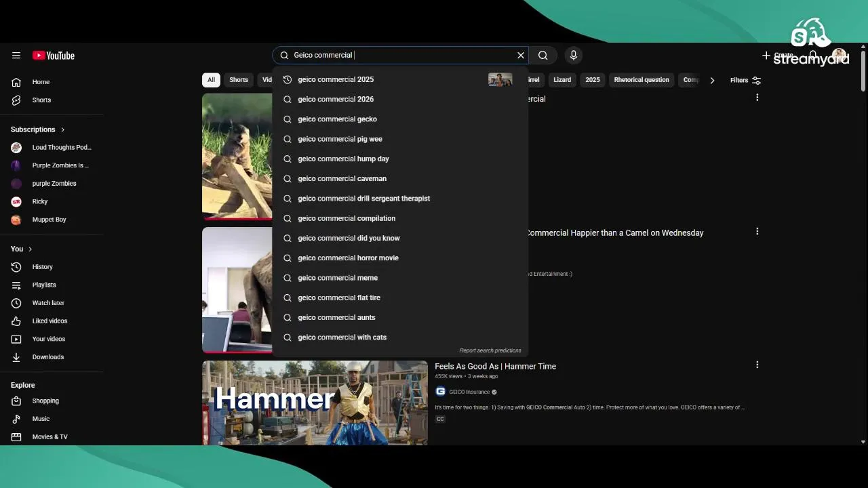Open the Home sidebar icon
This screenshot has height=488, width=868.
(16, 82)
